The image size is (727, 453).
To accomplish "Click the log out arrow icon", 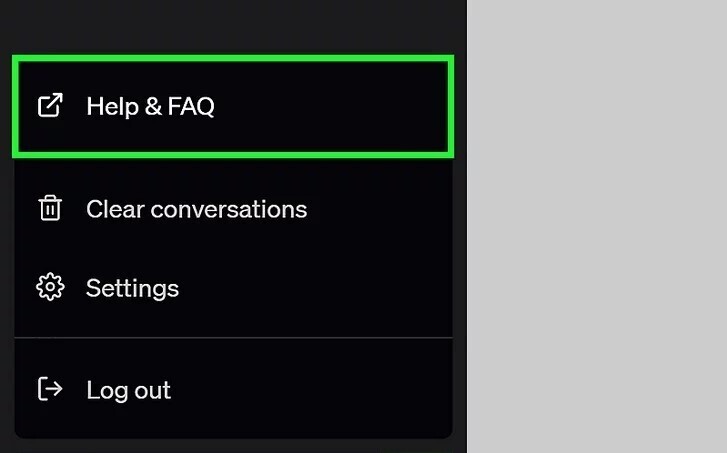I will [50, 389].
